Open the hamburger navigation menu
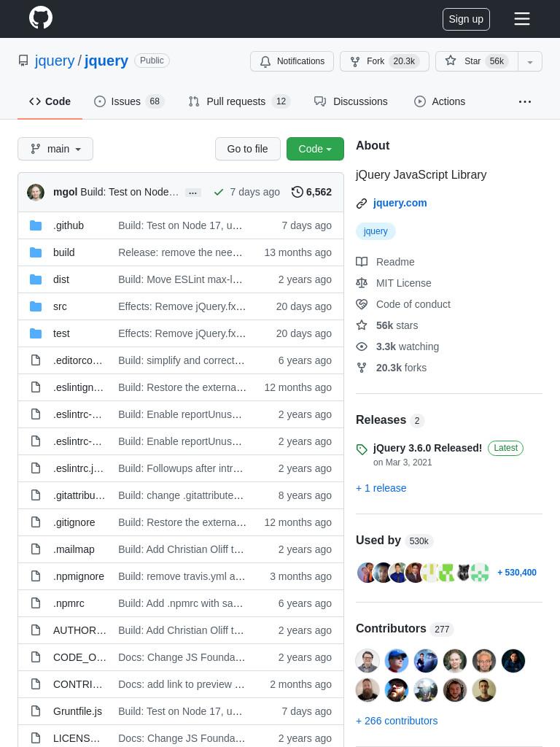This screenshot has width=560, height=747. (522, 19)
